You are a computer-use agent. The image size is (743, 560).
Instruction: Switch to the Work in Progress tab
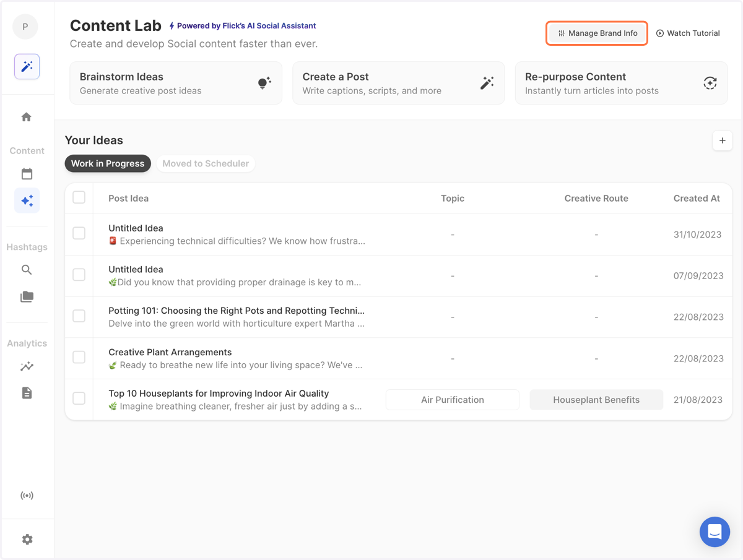[108, 163]
